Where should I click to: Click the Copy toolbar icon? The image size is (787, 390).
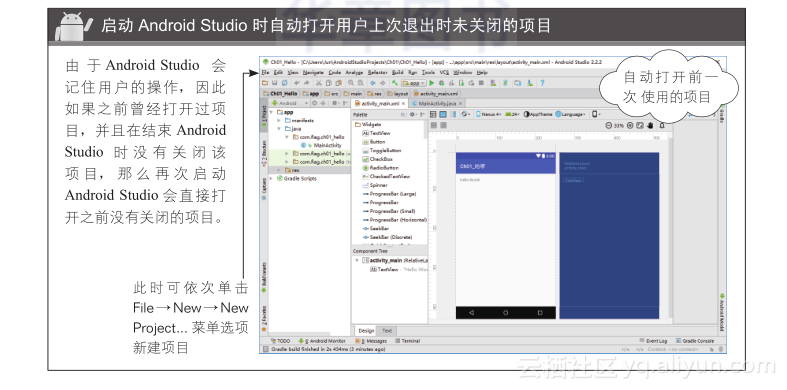coord(328,83)
